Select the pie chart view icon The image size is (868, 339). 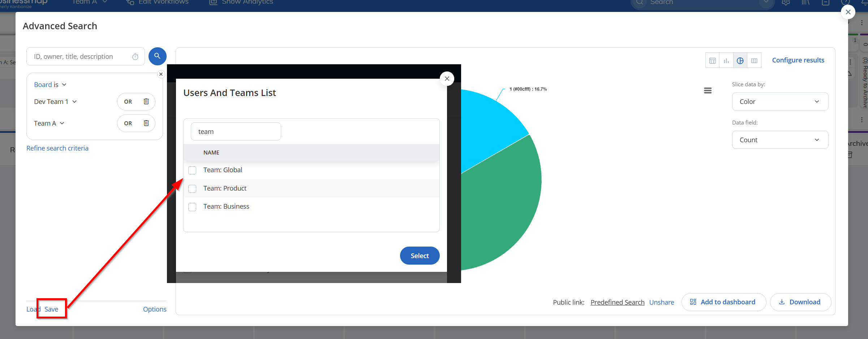(740, 61)
